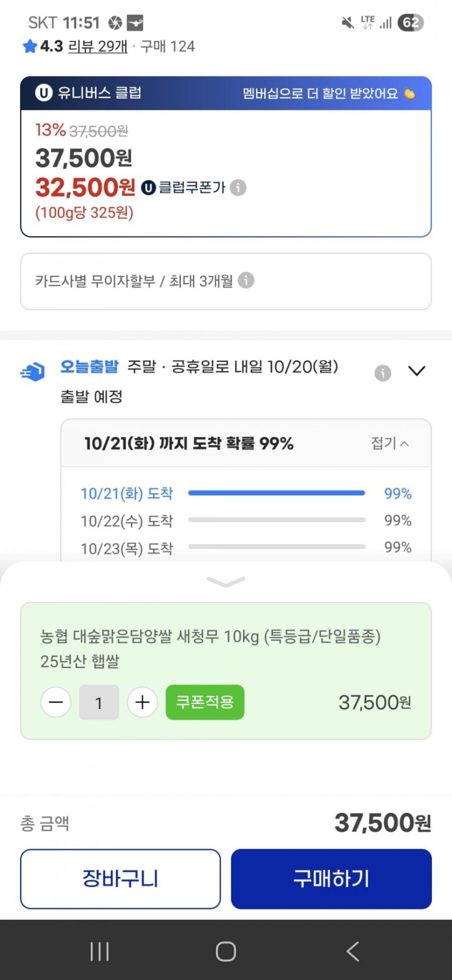Image resolution: width=452 pixels, height=980 pixels.
Task: Increase quantity with the plus button
Action: 142,703
